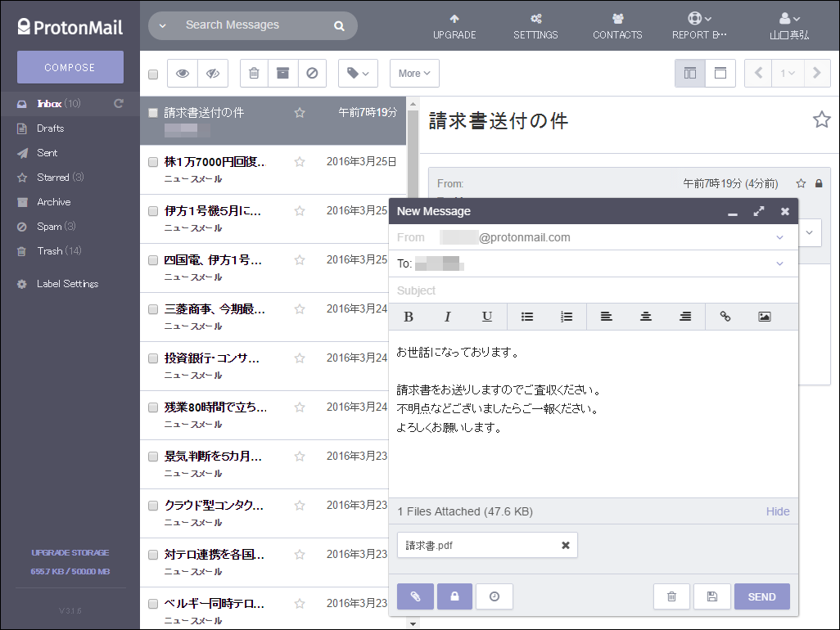Viewport: 840px width, 630px height.
Task: Save the draft with the floppy disk icon
Action: (711, 596)
